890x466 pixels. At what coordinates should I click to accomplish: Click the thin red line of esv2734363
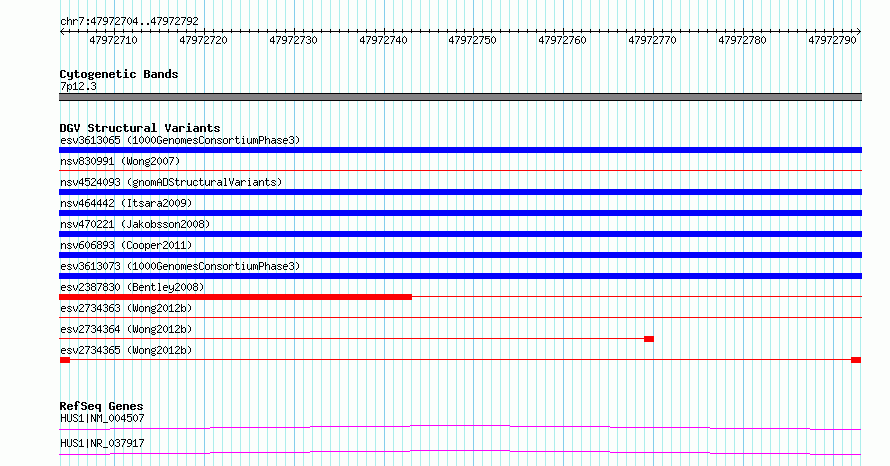pos(460,317)
